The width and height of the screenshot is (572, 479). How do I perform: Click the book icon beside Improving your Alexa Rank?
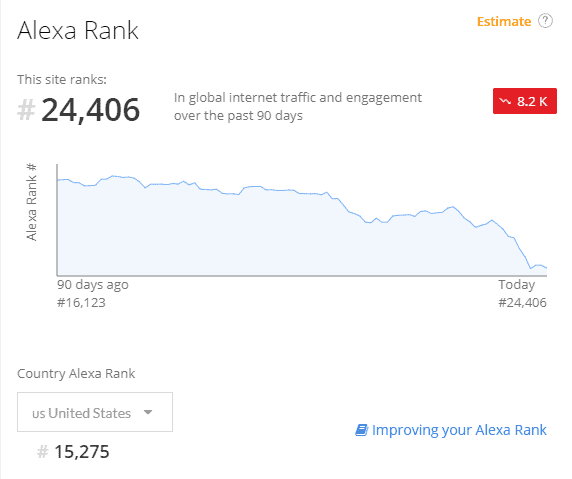point(362,430)
